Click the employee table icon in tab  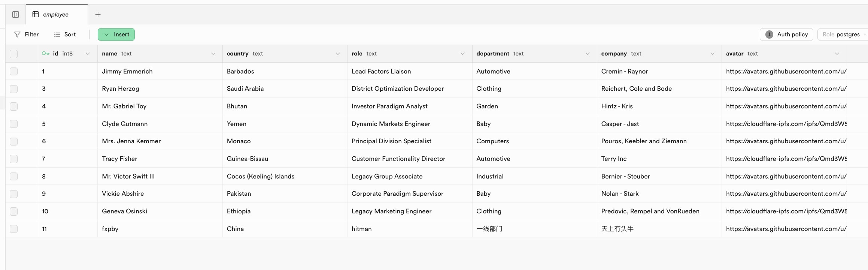(36, 14)
